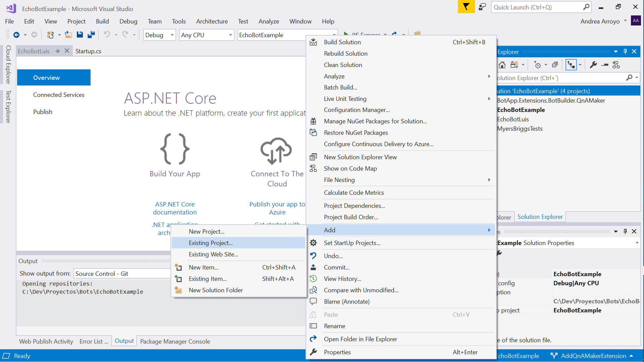Click the Open File folder icon
This screenshot has width=644, height=362.
[x=68, y=35]
